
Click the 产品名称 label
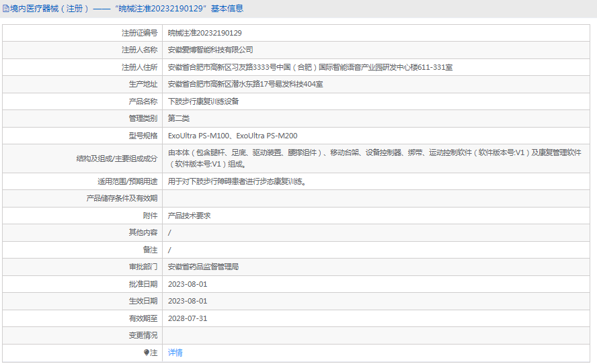(143, 101)
